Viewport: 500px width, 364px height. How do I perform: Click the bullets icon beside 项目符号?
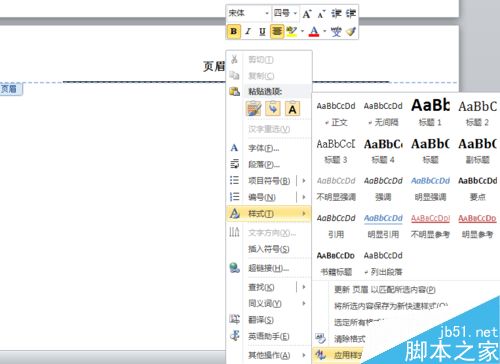pos(234,181)
